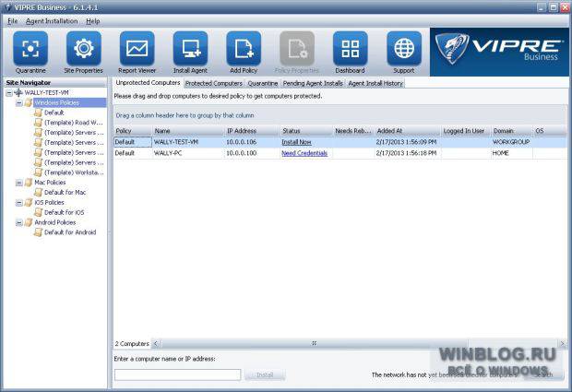The image size is (572, 392).
Task: Select the Default policy in Windows Policies
Action: [x=54, y=113]
